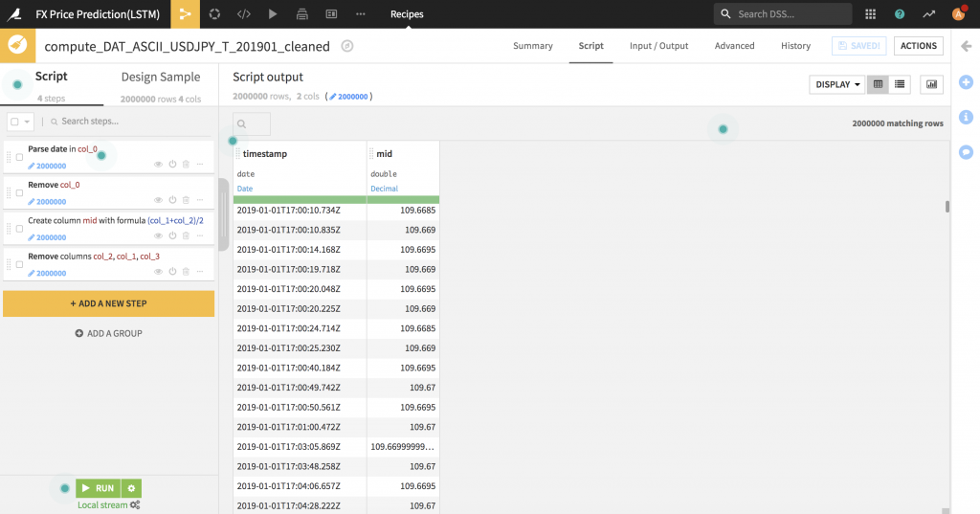This screenshot has height=514, width=980.
Task: Click ADD A NEW STEP button
Action: (109, 303)
